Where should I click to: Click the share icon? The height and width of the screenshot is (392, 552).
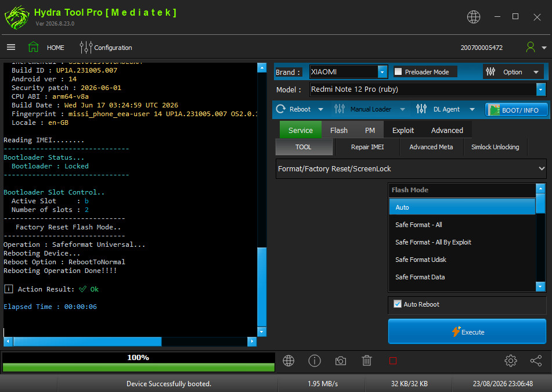pos(536,361)
